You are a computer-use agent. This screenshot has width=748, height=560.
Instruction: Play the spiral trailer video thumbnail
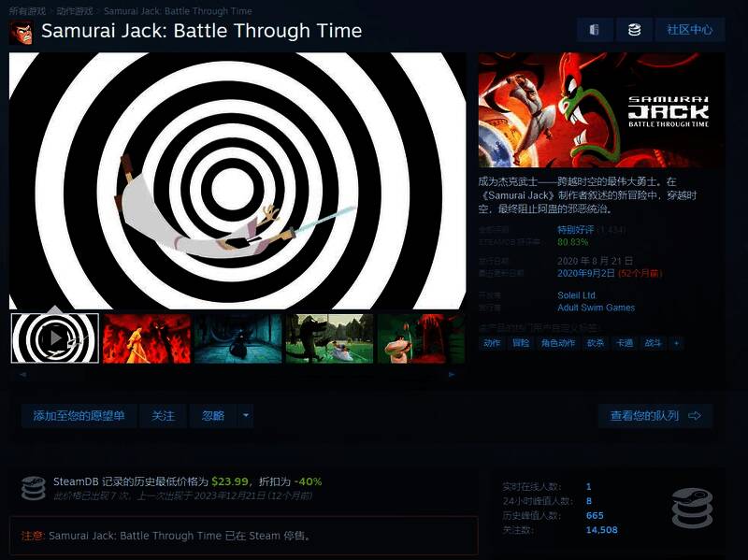[x=54, y=337]
